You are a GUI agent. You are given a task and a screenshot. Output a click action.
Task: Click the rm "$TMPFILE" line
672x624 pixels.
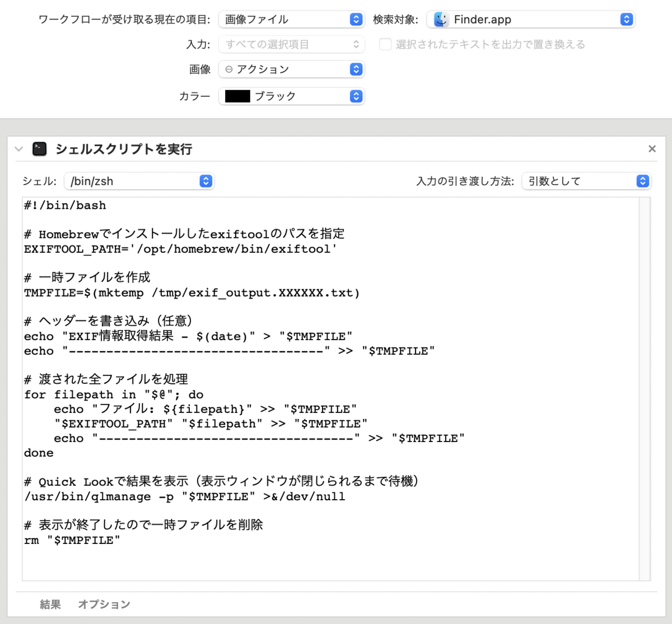(72, 540)
